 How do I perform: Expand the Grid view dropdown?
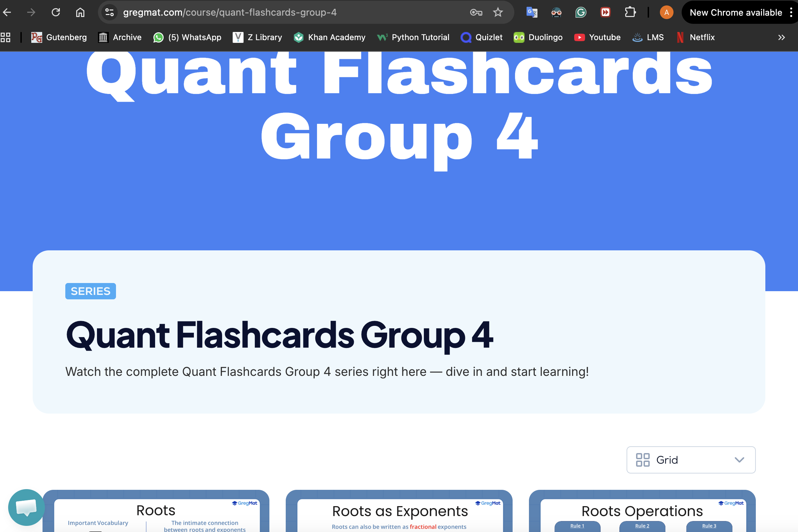pyautogui.click(x=691, y=460)
